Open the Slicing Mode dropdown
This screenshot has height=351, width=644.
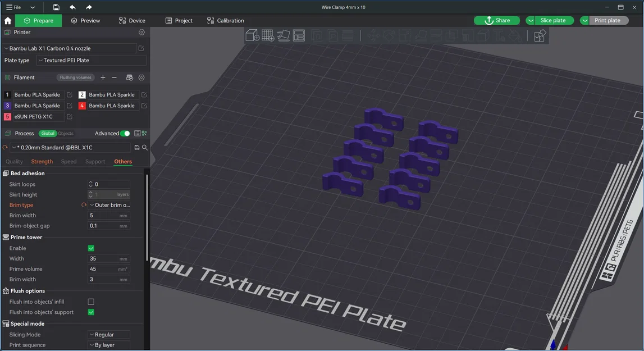coord(109,335)
